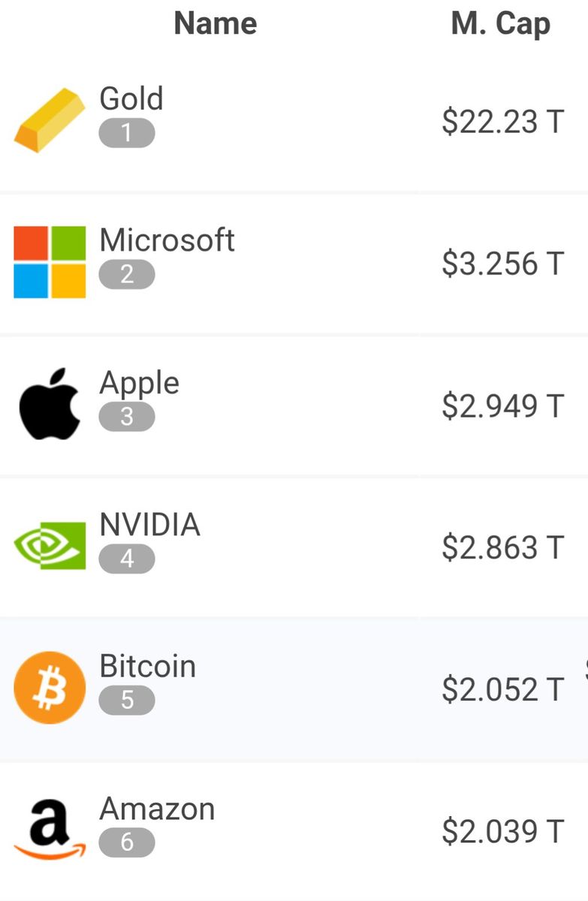Click the rank 5 badge under Bitcoin
This screenshot has height=901, width=588.
pyautogui.click(x=127, y=700)
